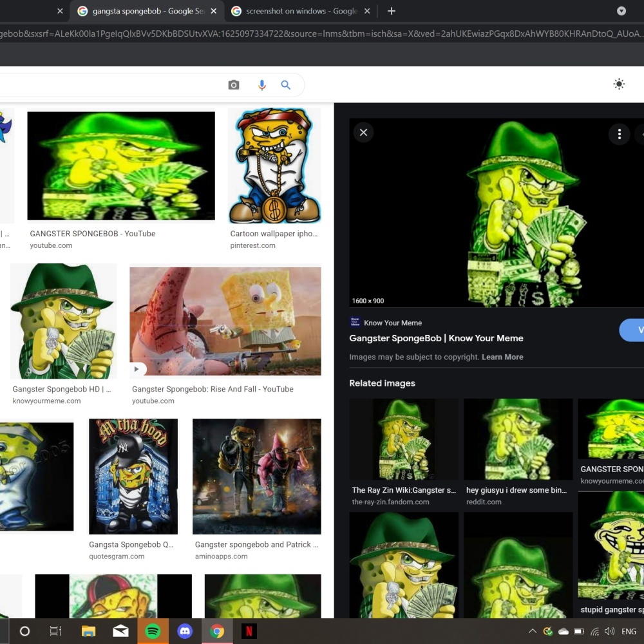This screenshot has width=644, height=644.
Task: Start voice search with the microphone icon
Action: click(x=261, y=85)
